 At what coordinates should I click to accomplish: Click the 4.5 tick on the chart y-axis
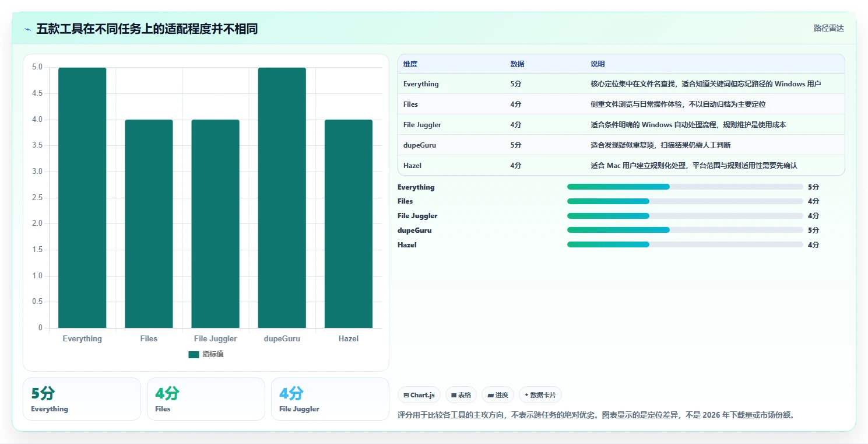37,93
